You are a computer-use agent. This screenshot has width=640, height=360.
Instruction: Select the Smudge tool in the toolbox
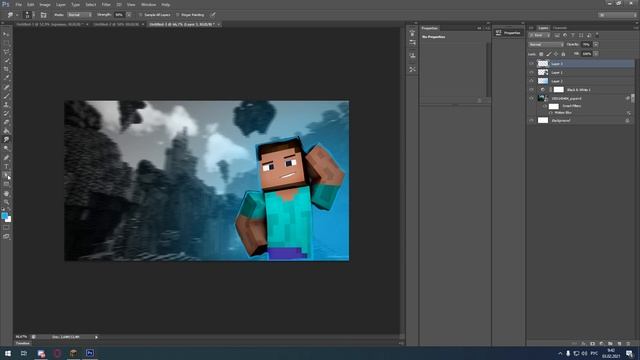[x=6, y=140]
